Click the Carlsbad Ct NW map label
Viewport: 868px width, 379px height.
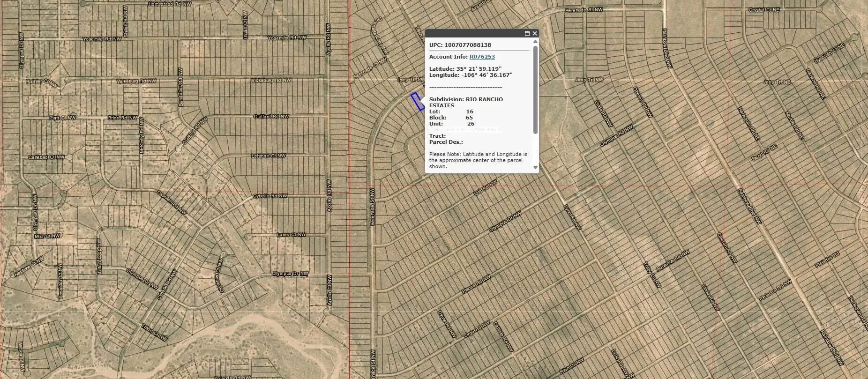point(46,157)
